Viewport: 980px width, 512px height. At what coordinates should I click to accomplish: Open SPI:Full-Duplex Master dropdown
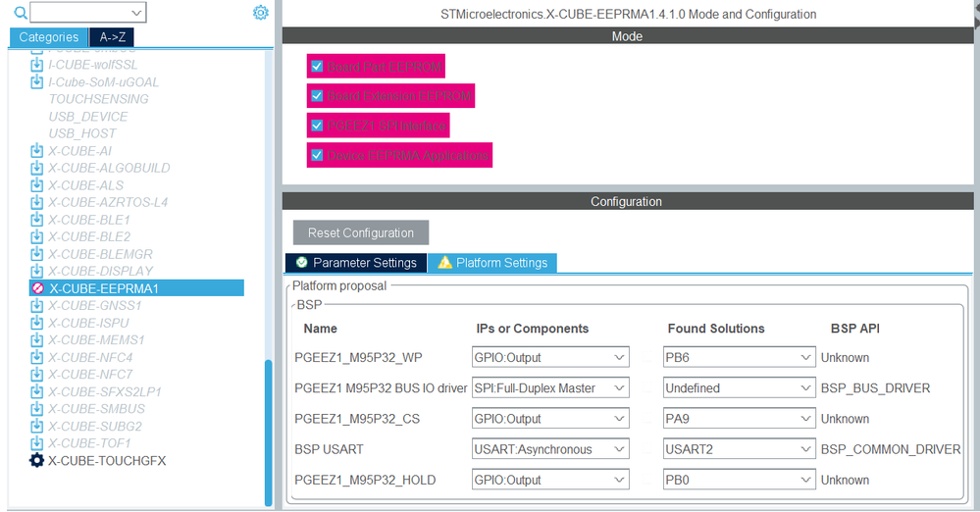pos(550,388)
